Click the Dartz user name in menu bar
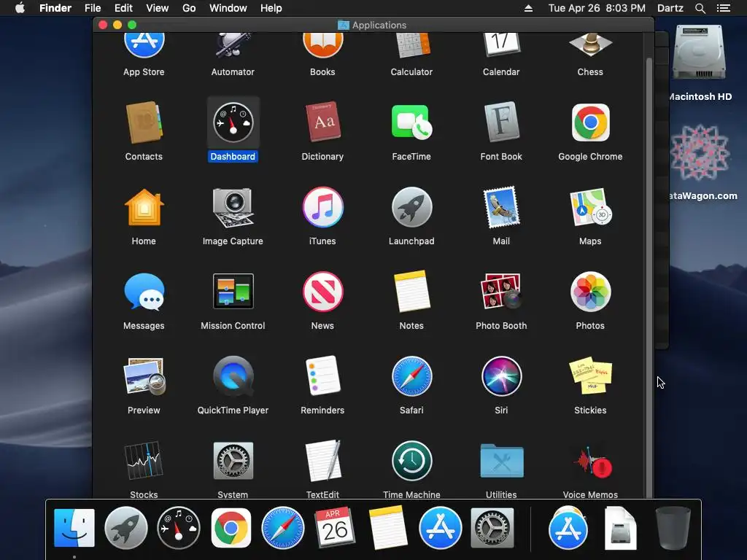Viewport: 747px width, 560px height. click(x=670, y=8)
